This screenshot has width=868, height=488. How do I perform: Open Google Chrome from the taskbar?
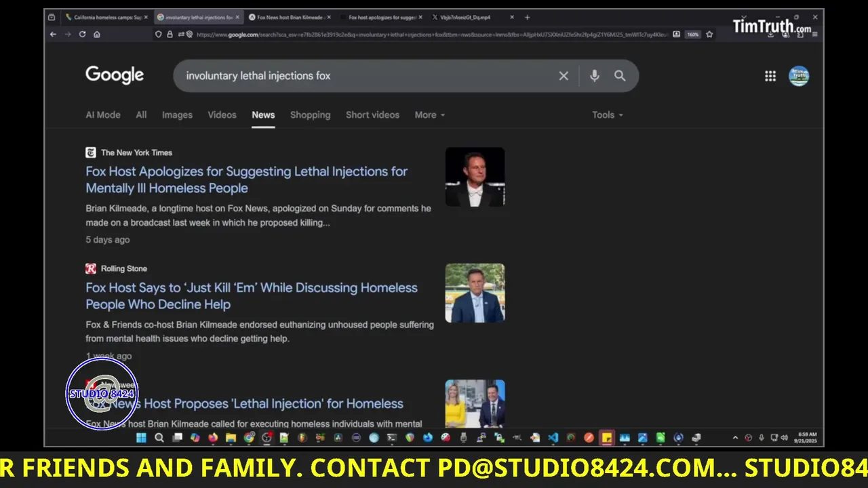[x=249, y=438]
